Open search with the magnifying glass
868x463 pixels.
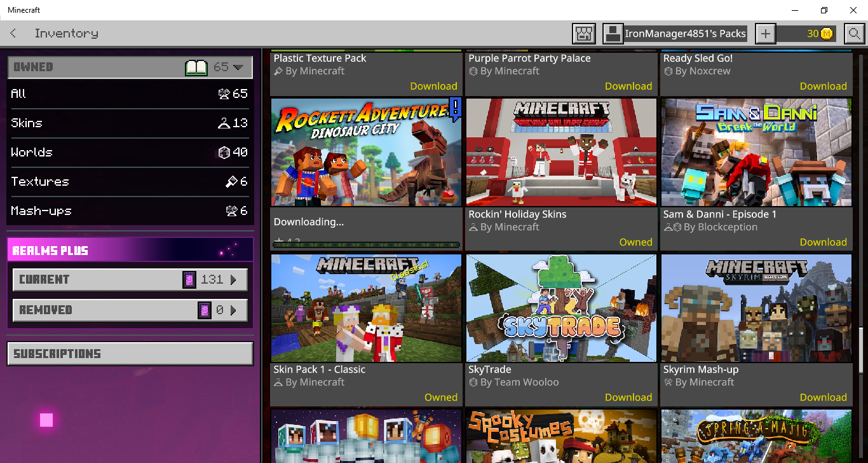(x=854, y=34)
